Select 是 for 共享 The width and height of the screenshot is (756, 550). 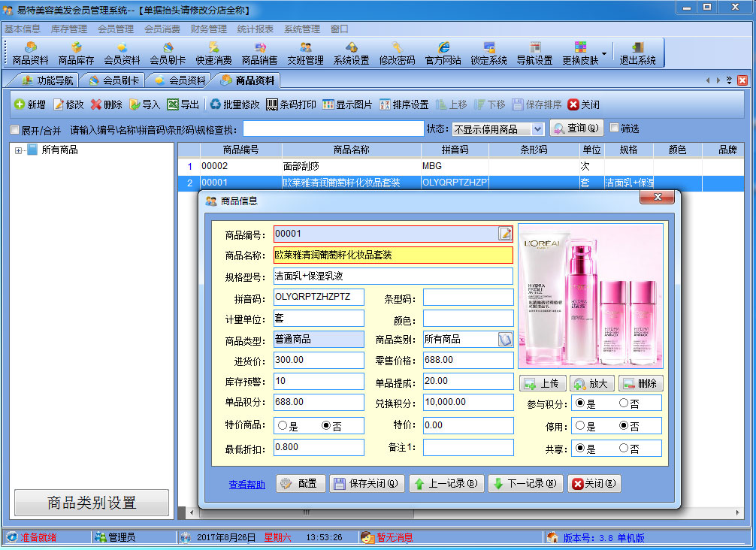pos(580,449)
